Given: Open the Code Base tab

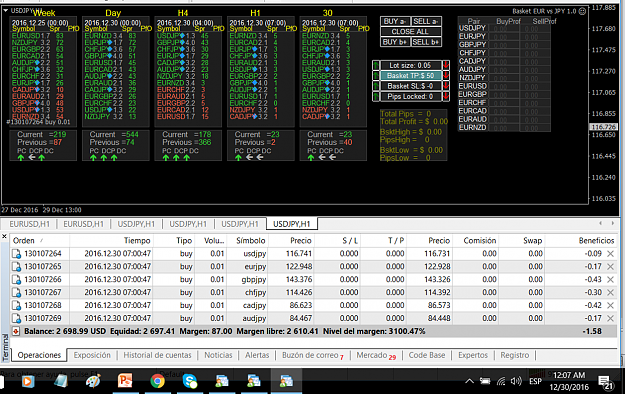Looking at the screenshot, I should tap(427, 355).
